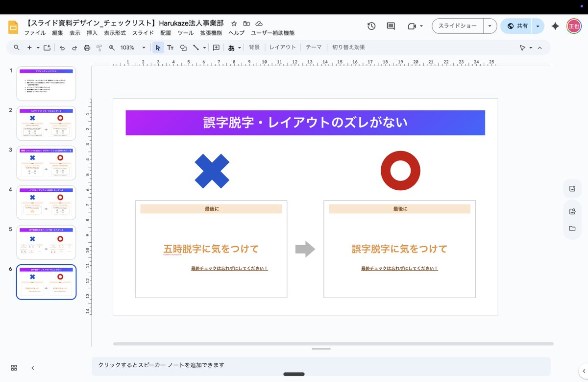Toggle Japanese input tools
The height and width of the screenshot is (382, 588).
231,48
